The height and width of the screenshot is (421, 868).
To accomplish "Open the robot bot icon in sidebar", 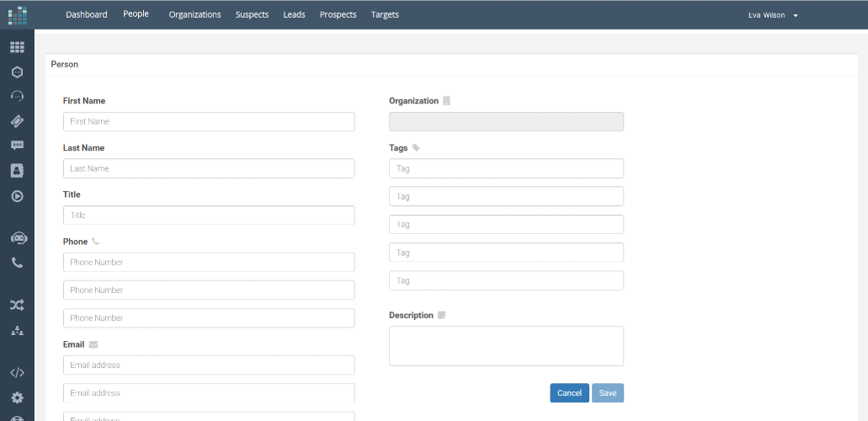I will point(19,237).
